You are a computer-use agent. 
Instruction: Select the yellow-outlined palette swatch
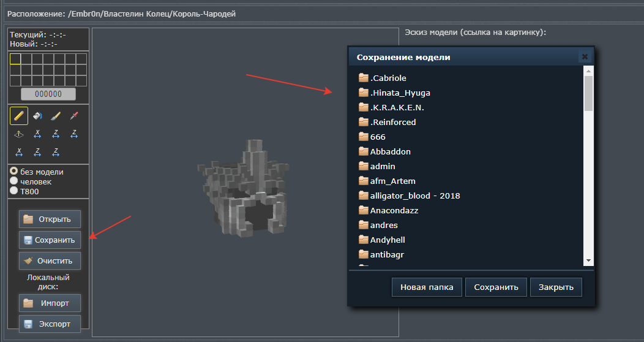pos(15,59)
